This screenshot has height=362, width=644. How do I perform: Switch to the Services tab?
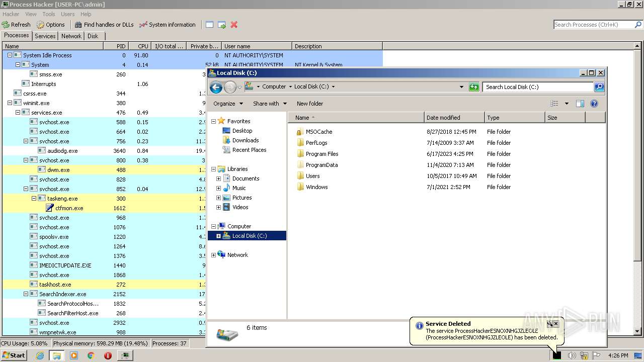45,36
